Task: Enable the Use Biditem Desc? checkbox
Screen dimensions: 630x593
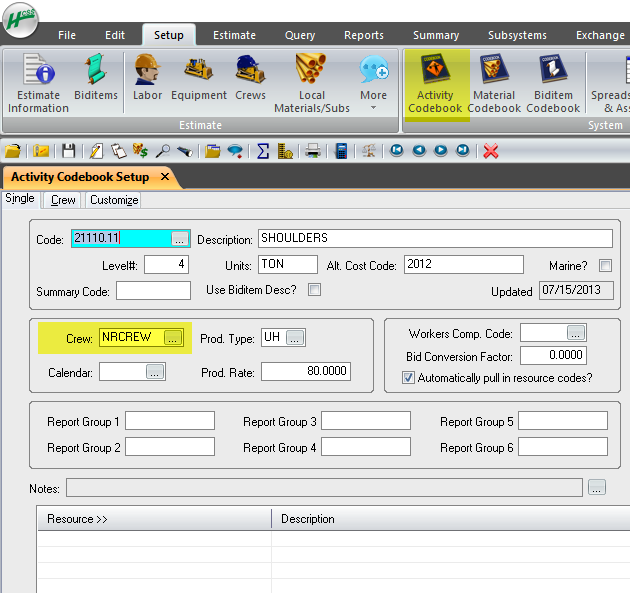Action: (315, 290)
